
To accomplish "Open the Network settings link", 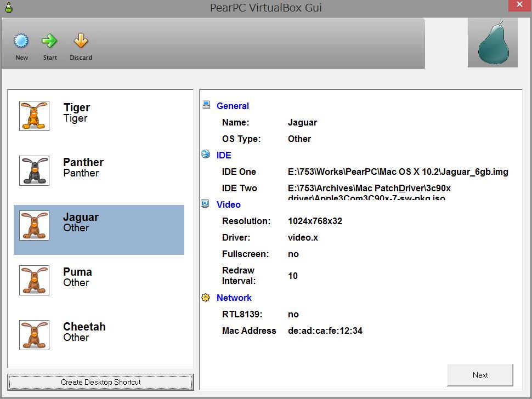I will (x=234, y=298).
